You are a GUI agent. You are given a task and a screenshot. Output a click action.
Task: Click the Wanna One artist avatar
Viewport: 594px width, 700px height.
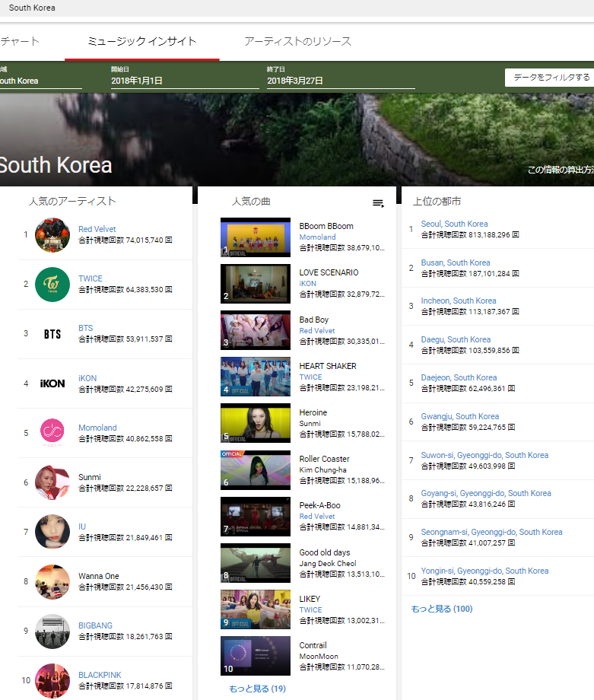click(52, 582)
